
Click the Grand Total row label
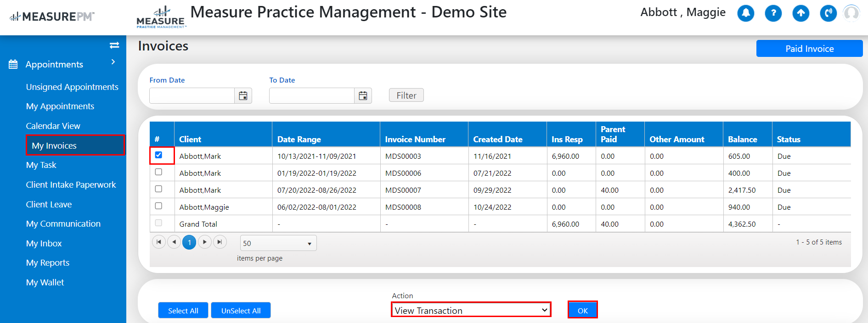click(x=198, y=224)
